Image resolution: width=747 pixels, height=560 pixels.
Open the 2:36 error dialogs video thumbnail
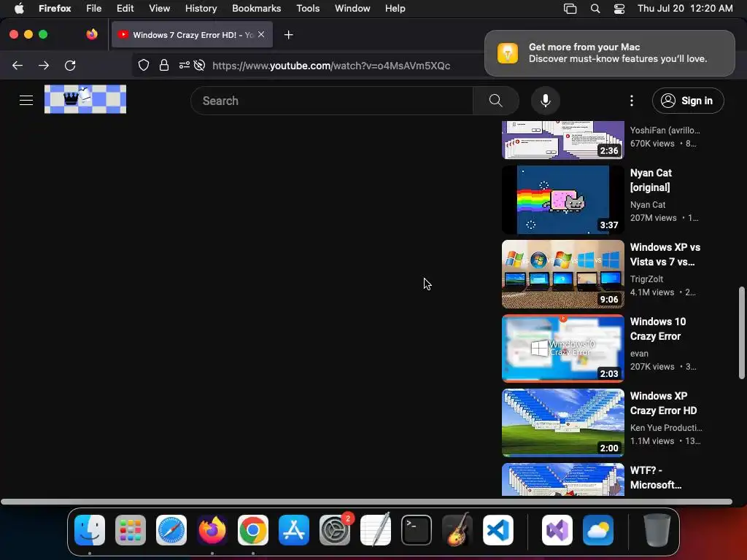pyautogui.click(x=563, y=139)
